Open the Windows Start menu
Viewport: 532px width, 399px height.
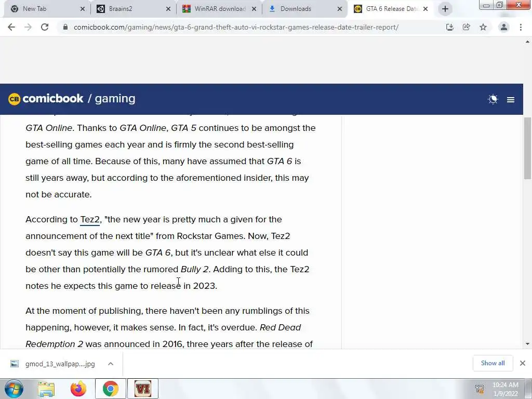(13, 389)
